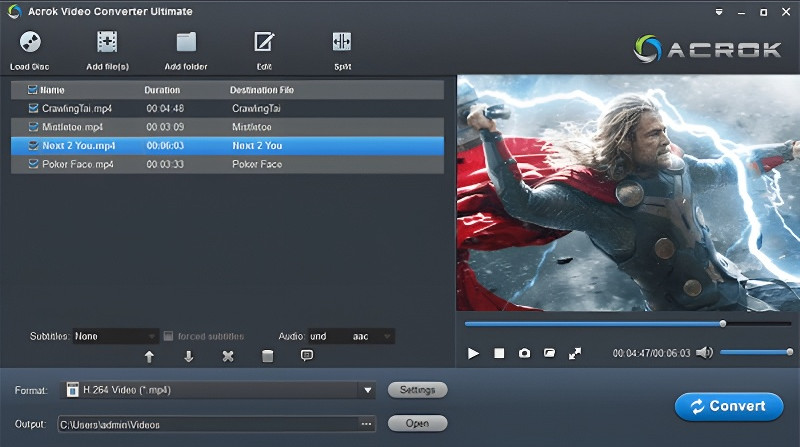Click the 00:04:48 duration cell
This screenshot has width=800, height=447.
point(165,108)
